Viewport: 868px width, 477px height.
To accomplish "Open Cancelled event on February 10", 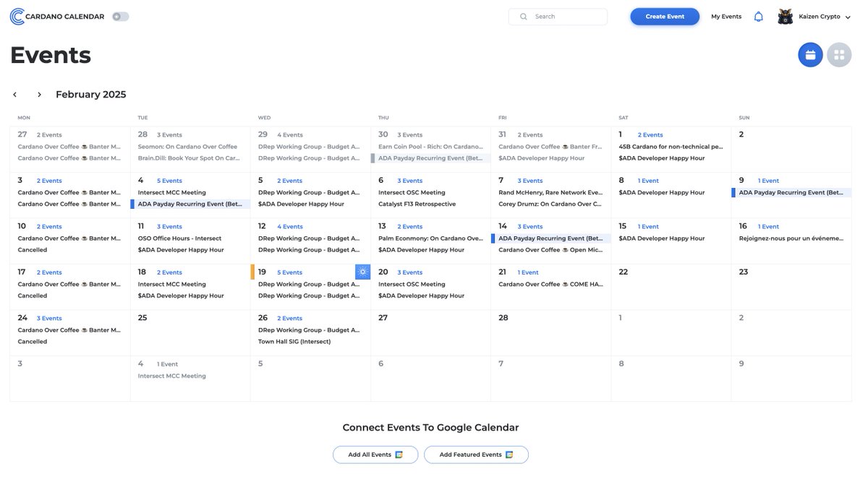I will point(33,250).
